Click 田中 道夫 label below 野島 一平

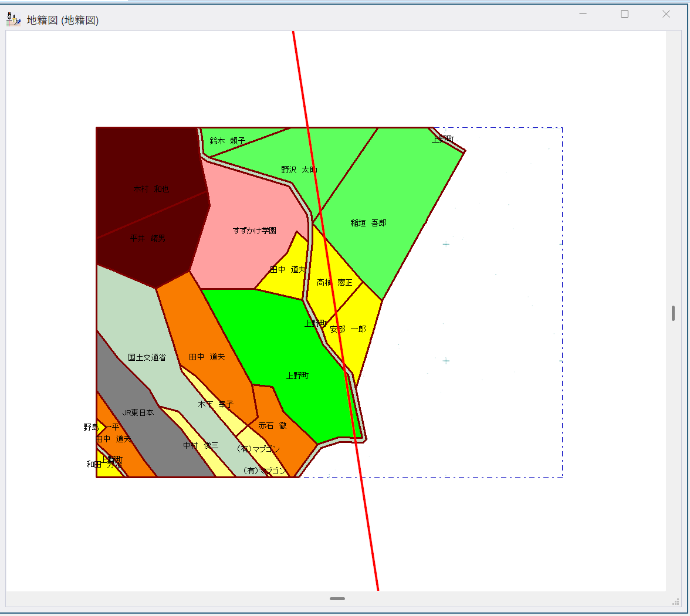[x=113, y=439]
